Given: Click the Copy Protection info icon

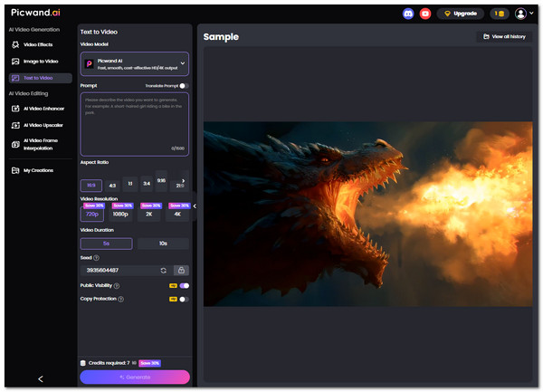Looking at the screenshot, I should (x=121, y=299).
